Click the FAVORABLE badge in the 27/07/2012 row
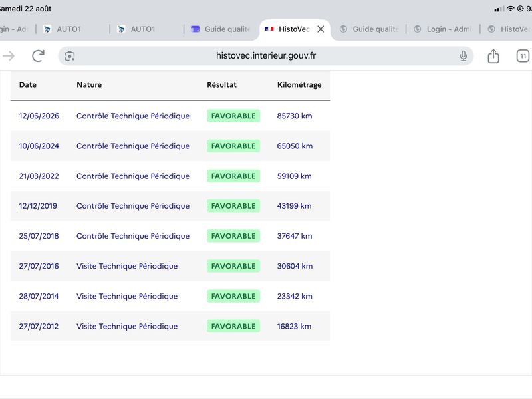The height and width of the screenshot is (399, 532). [x=233, y=326]
